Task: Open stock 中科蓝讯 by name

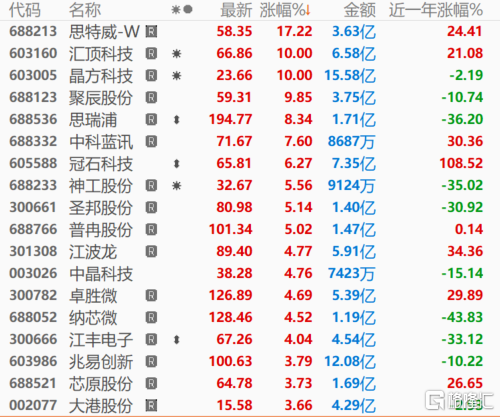Action: click(101, 142)
